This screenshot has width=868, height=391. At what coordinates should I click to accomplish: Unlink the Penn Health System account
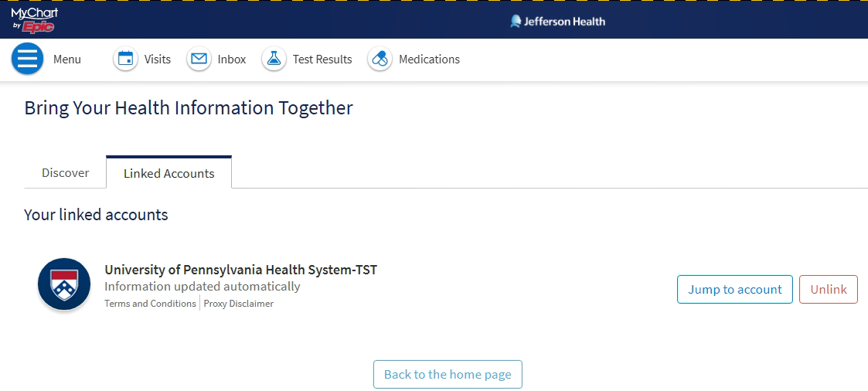[828, 290]
